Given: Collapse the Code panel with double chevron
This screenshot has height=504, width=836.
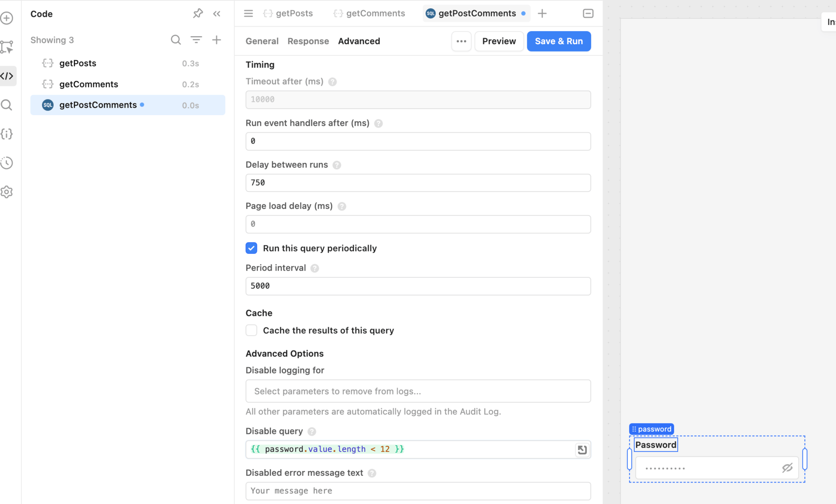Looking at the screenshot, I should (216, 13).
